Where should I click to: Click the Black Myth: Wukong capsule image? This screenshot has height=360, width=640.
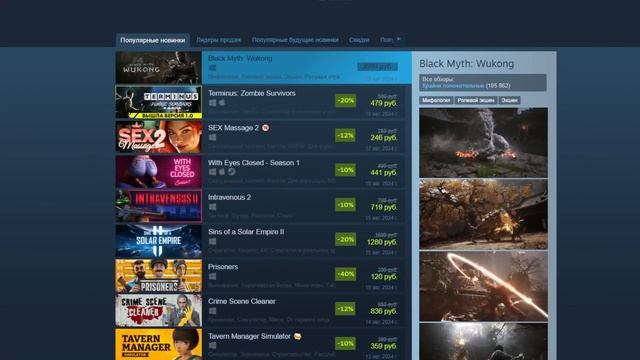point(158,68)
